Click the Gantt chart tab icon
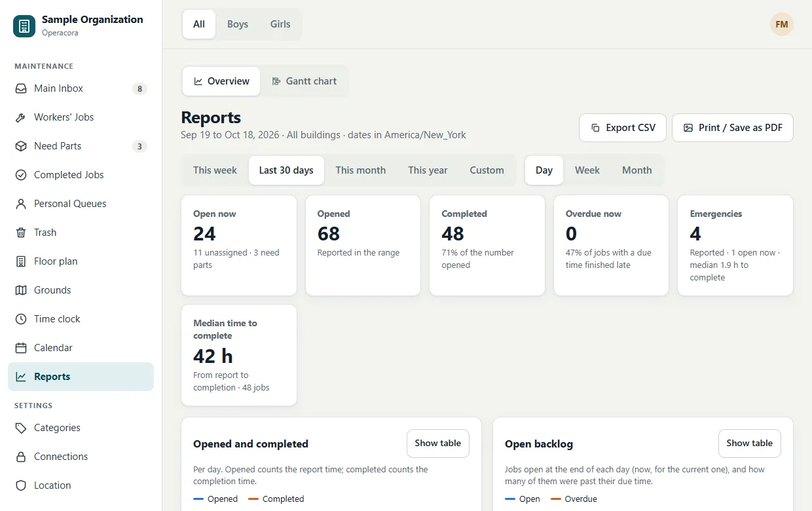The height and width of the screenshot is (511, 812). (x=276, y=81)
